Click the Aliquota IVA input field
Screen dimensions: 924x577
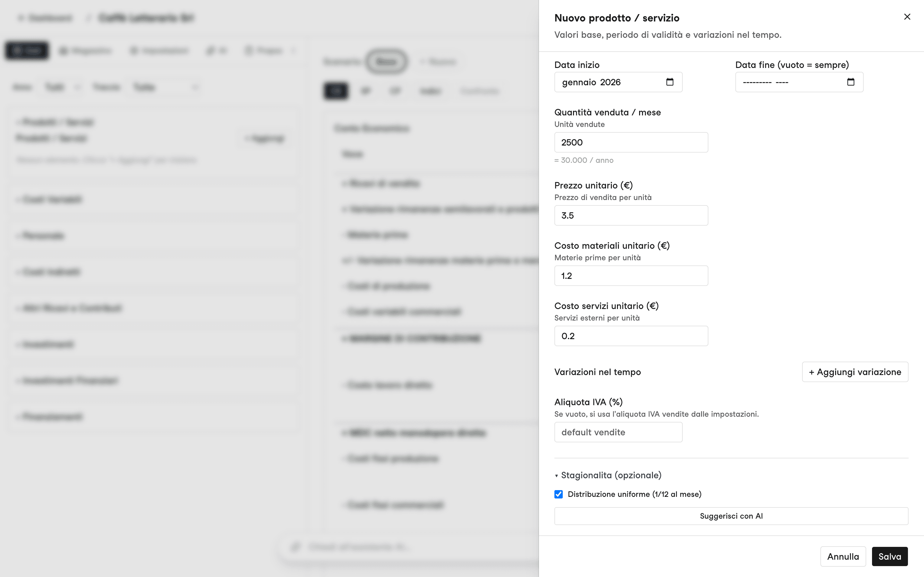(x=618, y=432)
